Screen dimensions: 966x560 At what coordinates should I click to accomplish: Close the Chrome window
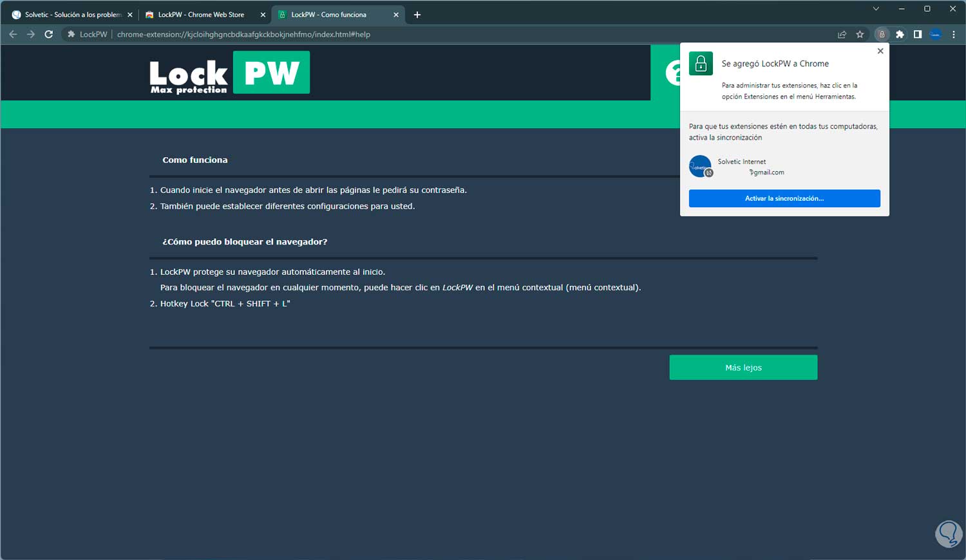point(952,9)
